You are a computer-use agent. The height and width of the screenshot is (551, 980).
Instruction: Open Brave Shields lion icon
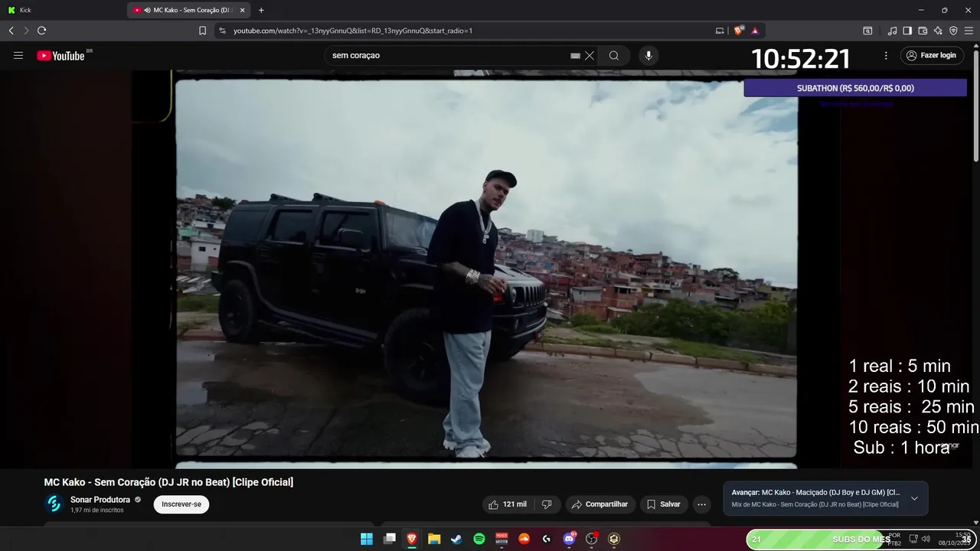pyautogui.click(x=738, y=31)
